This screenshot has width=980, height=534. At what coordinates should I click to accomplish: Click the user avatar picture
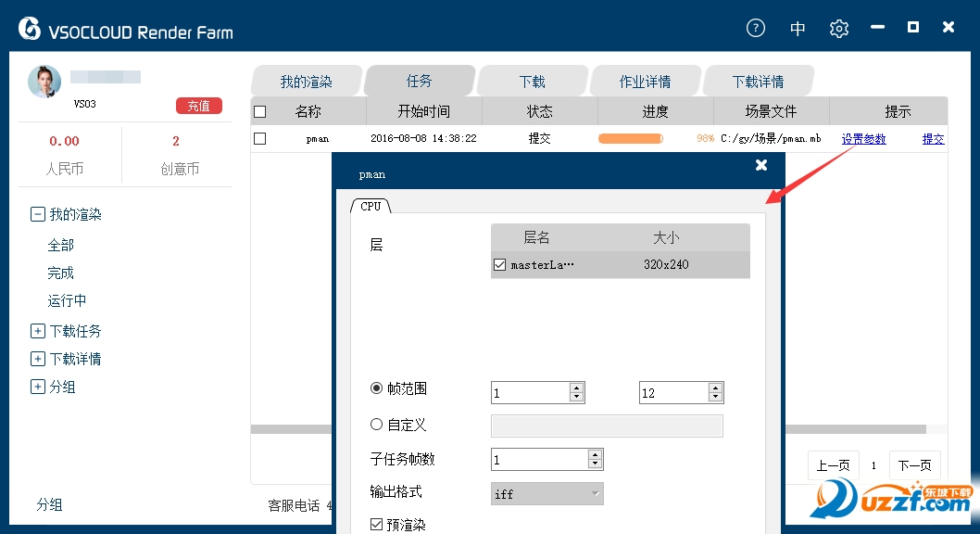(x=44, y=82)
